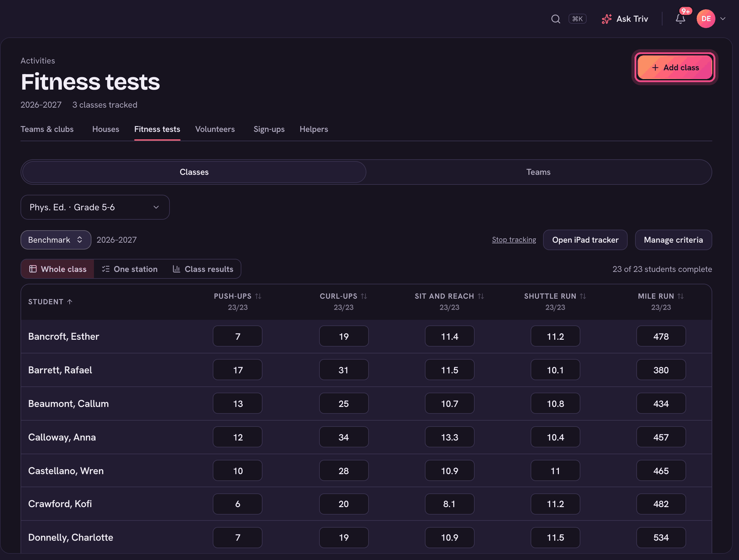Open search with the magnifier icon

click(555, 19)
